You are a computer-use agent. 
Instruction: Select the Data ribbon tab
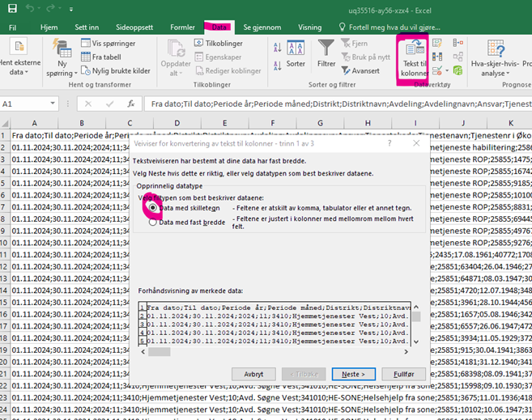tap(219, 28)
